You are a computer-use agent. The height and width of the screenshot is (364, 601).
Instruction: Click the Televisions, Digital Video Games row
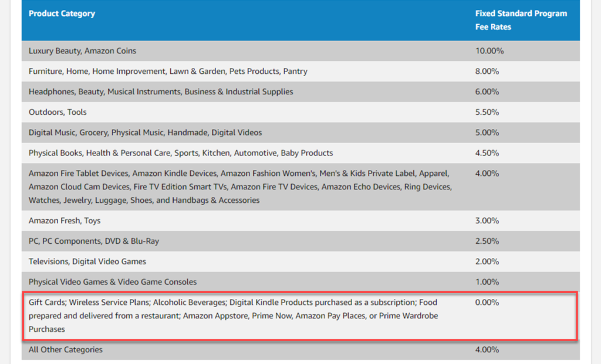87,262
